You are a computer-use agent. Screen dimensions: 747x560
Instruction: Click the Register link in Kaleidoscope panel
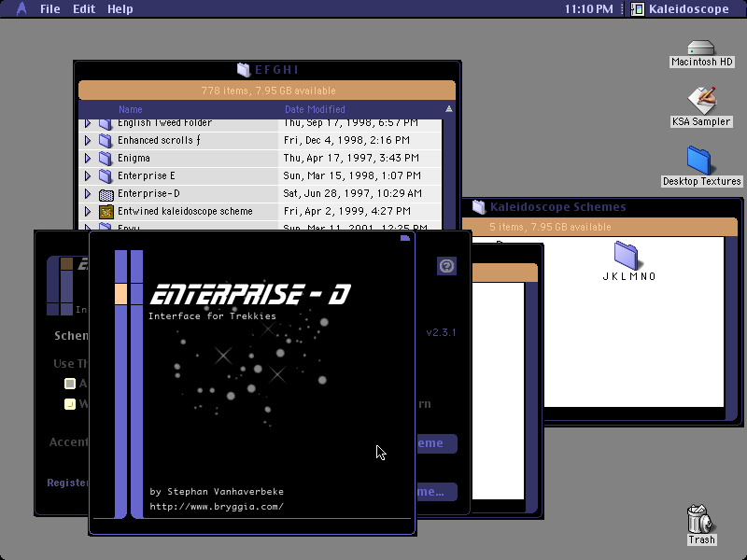click(67, 483)
